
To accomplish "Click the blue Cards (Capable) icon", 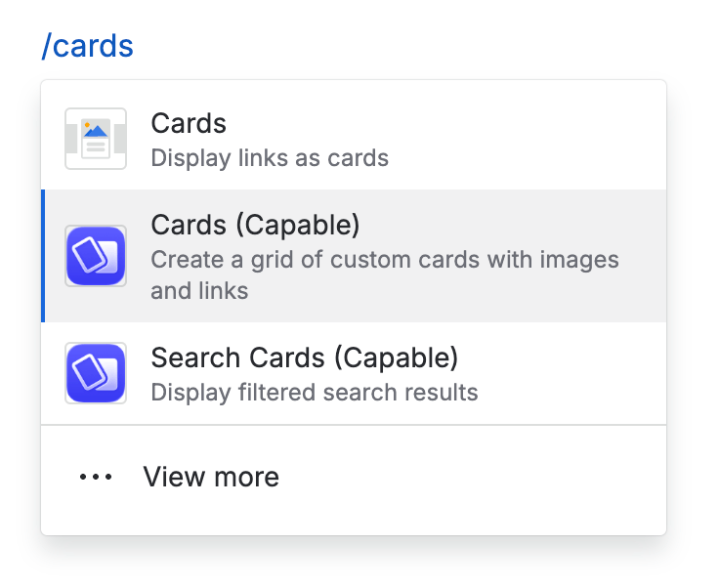I will click(96, 256).
